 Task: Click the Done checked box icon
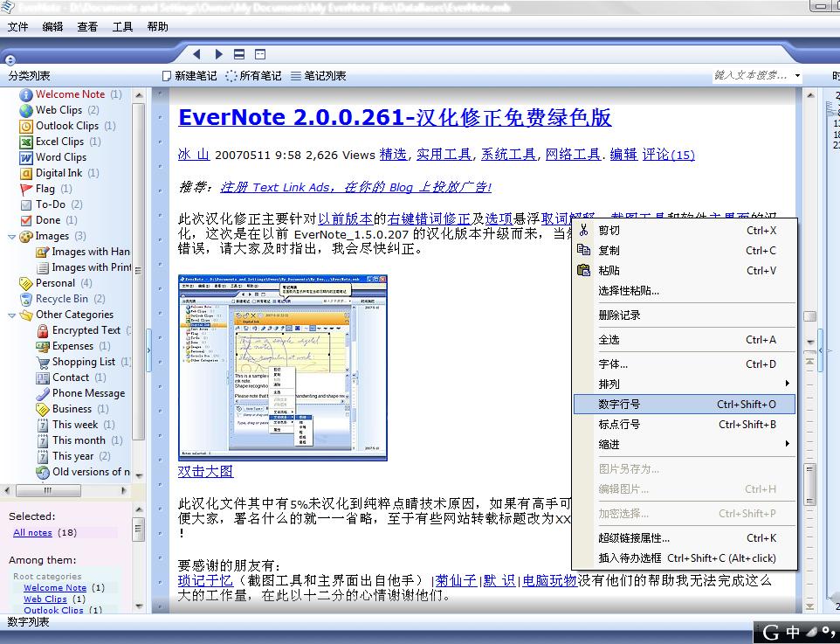[26, 220]
